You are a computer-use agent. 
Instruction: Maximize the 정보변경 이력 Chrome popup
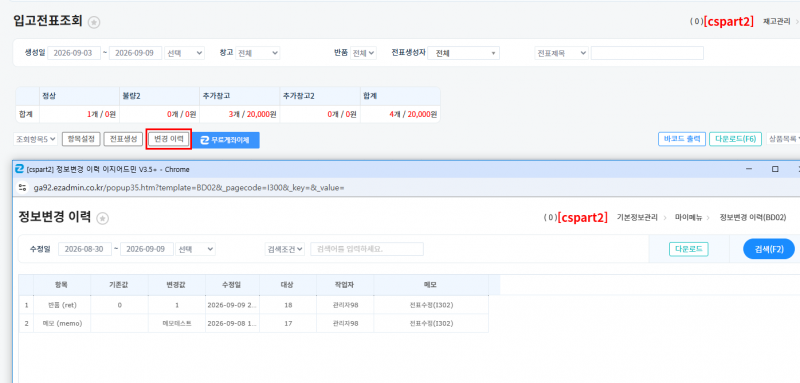coord(775,169)
